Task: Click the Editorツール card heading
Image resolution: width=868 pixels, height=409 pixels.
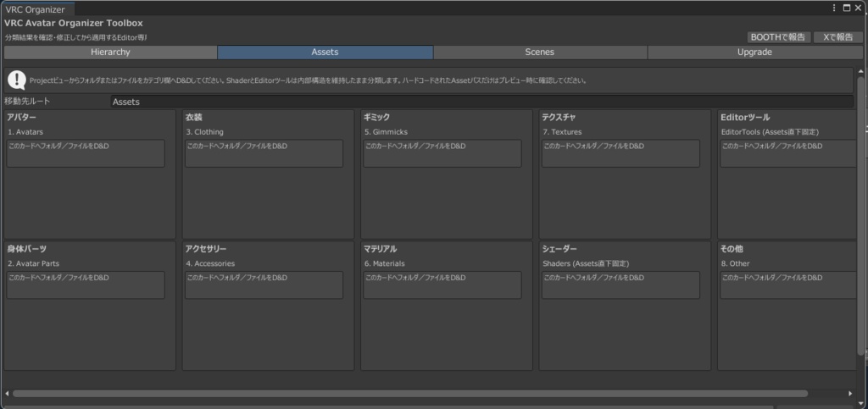Action: click(x=745, y=117)
